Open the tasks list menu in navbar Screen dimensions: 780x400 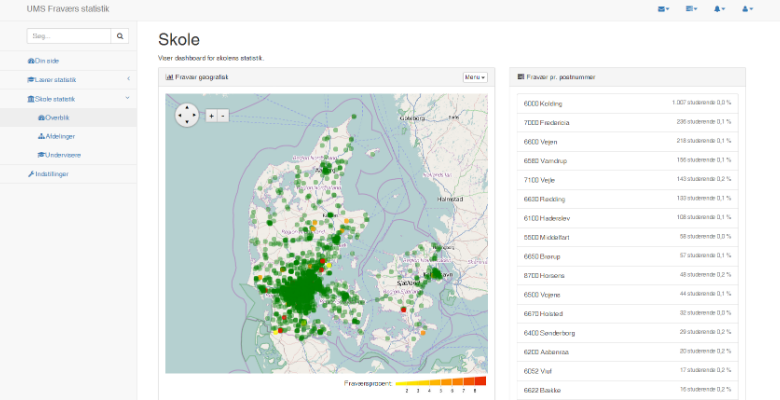691,9
